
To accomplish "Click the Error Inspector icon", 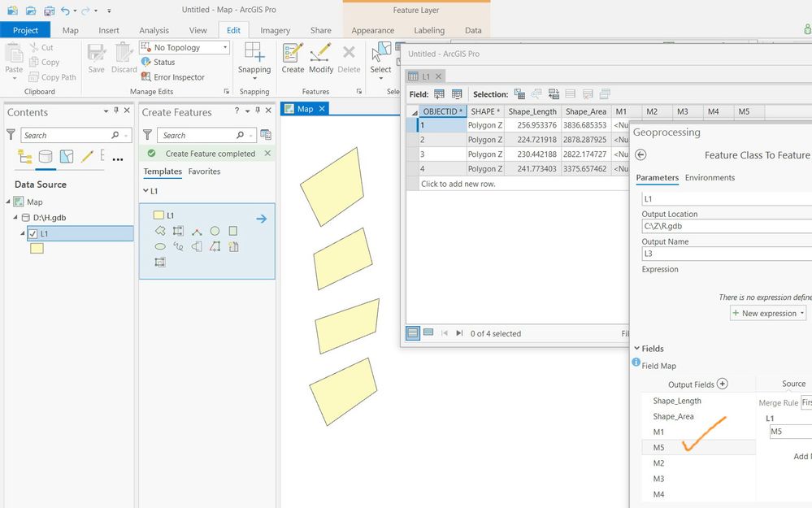I will 146,76.
